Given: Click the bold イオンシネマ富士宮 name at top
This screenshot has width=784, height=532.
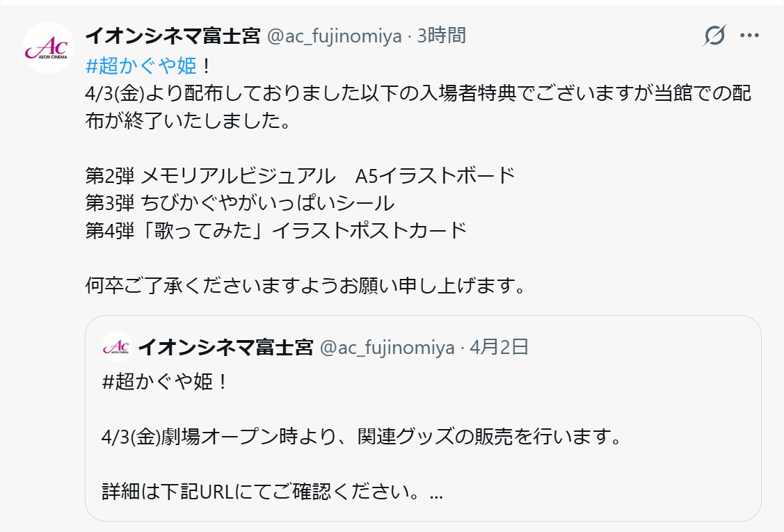Looking at the screenshot, I should click(x=173, y=35).
